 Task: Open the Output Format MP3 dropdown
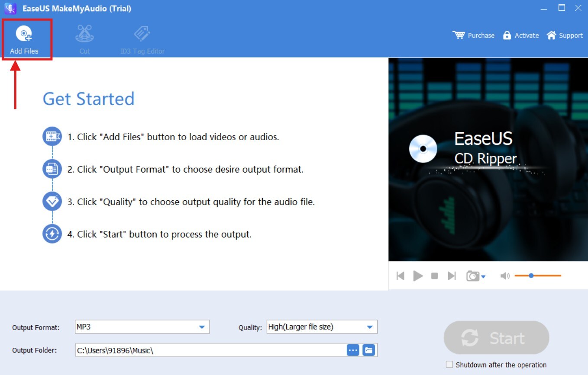pyautogui.click(x=142, y=327)
